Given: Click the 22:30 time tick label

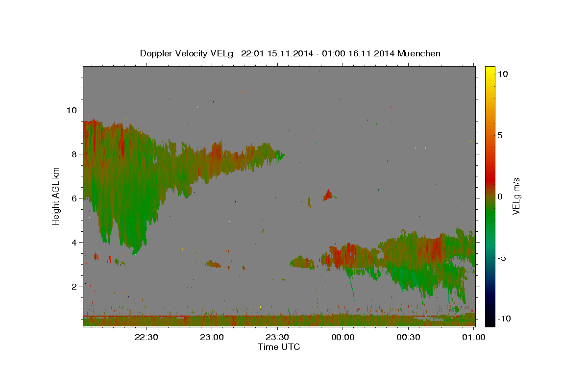Looking at the screenshot, I should [147, 337].
